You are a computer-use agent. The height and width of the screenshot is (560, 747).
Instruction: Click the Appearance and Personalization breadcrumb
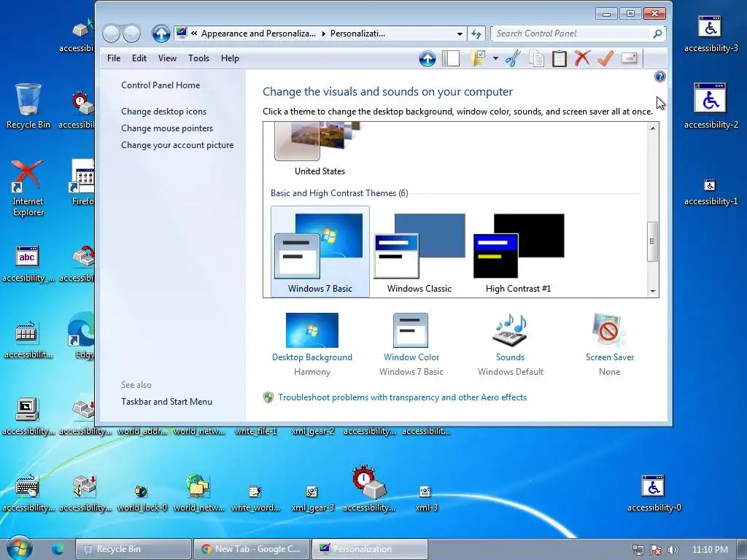pyautogui.click(x=258, y=34)
